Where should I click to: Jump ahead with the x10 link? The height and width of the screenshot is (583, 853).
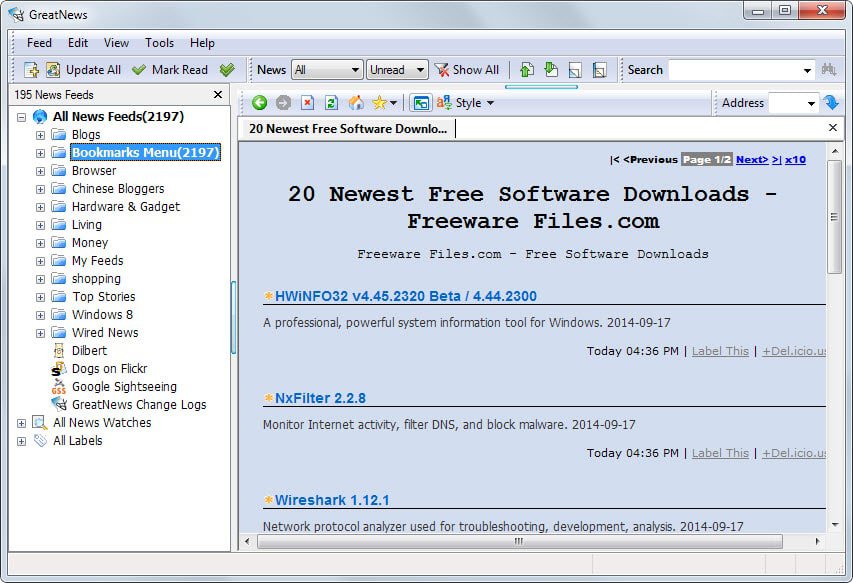[x=795, y=159]
